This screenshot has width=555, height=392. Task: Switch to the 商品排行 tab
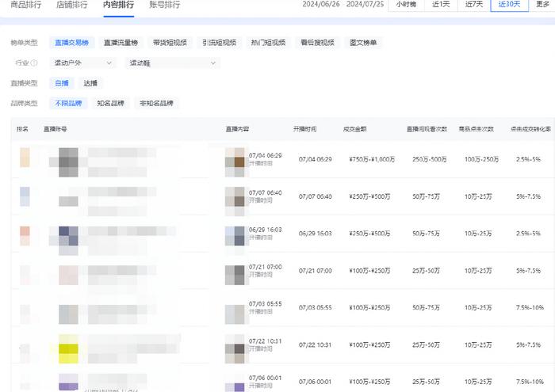[x=25, y=5]
